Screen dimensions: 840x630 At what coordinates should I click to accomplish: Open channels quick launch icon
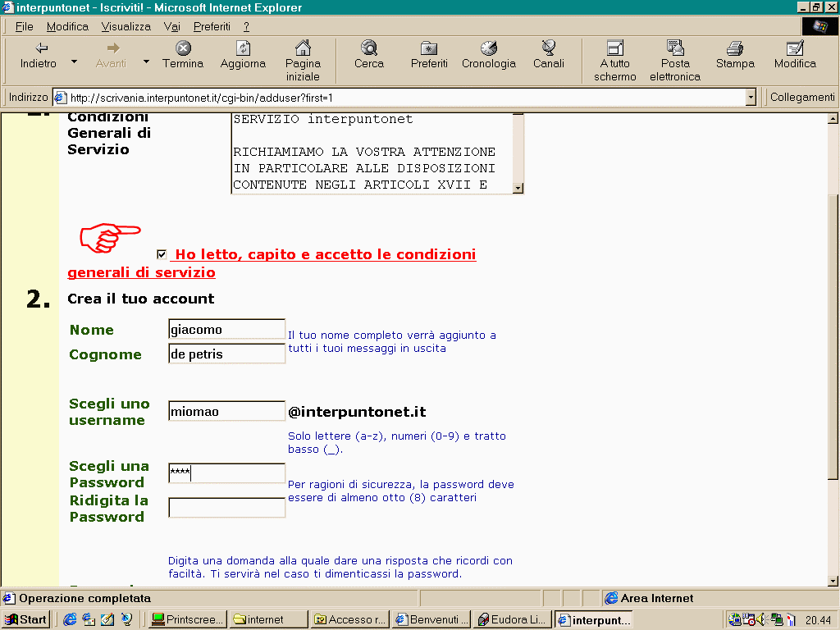coord(126,619)
